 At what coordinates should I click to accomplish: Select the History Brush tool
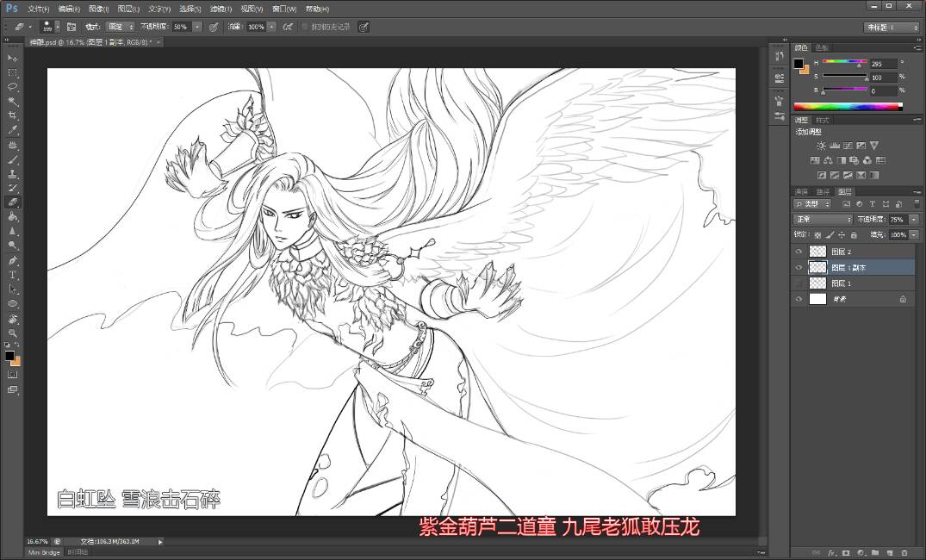coord(12,188)
